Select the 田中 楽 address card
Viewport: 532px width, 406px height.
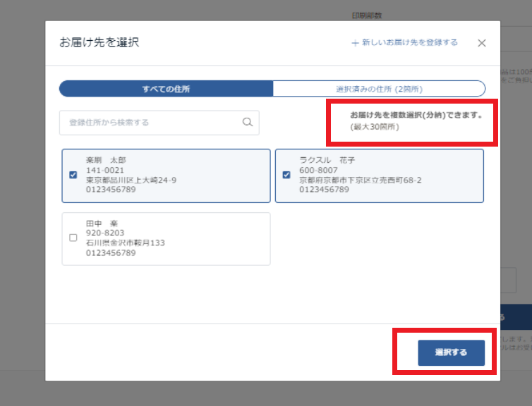coord(166,239)
